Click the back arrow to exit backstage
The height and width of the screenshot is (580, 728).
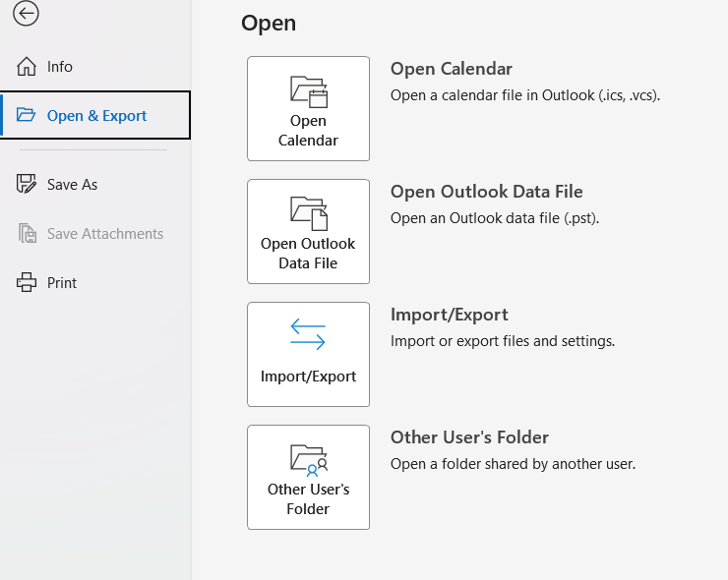26,13
